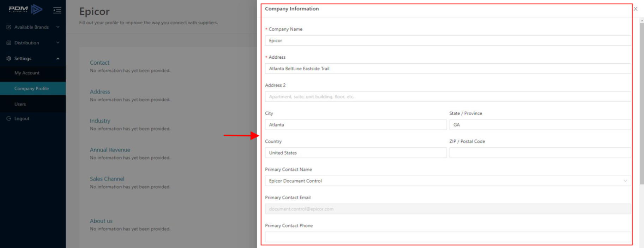
Task: Open the Distribution menu
Action: point(33,43)
